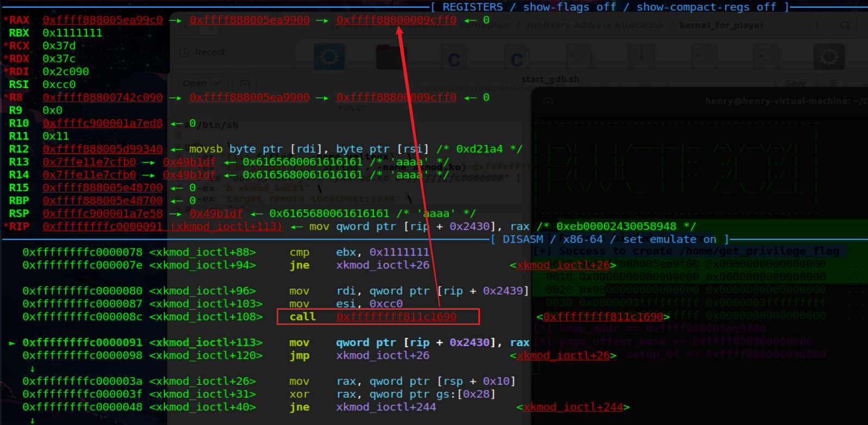Click the R11 register value 0x11
Screen dimensions: 868x425
point(56,136)
